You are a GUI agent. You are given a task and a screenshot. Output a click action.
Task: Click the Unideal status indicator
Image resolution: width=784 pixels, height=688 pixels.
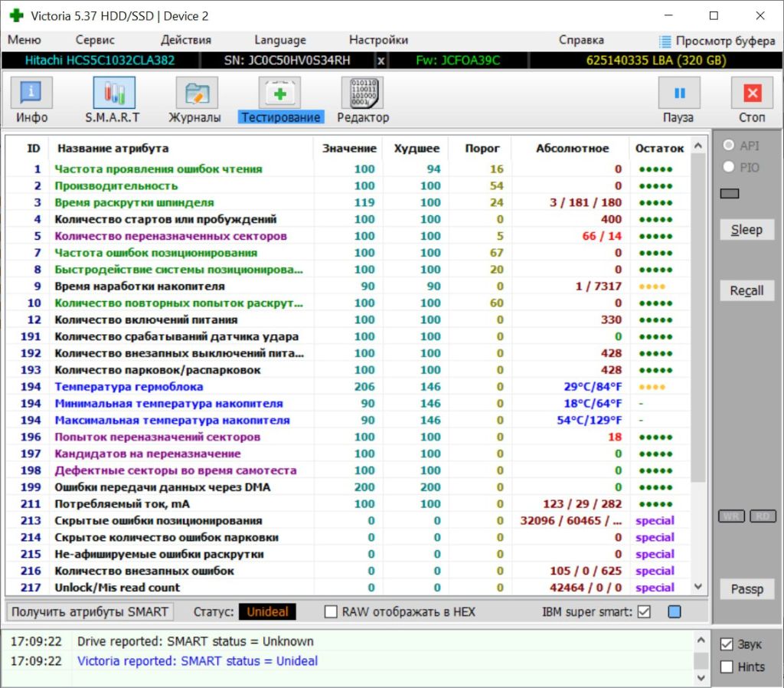point(267,611)
